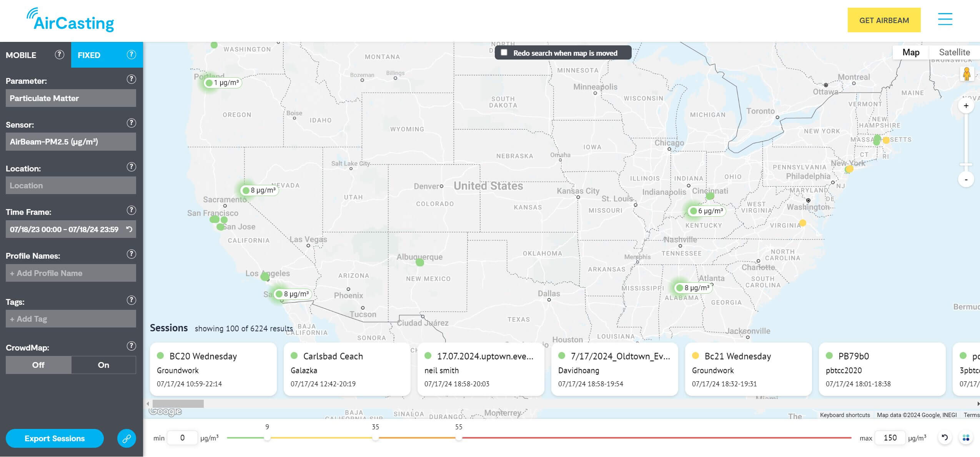Show Tags help tooltip
Screen dimensions: 980x457
(x=131, y=300)
